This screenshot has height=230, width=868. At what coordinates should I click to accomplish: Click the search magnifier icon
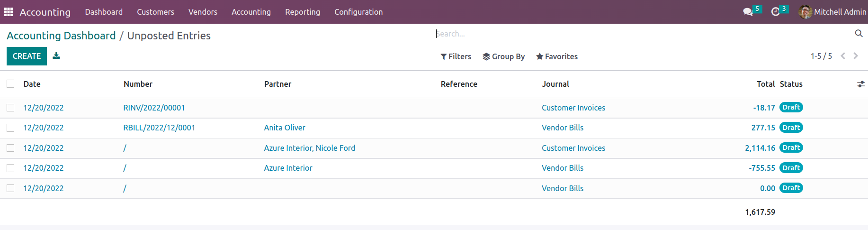pyautogui.click(x=859, y=33)
